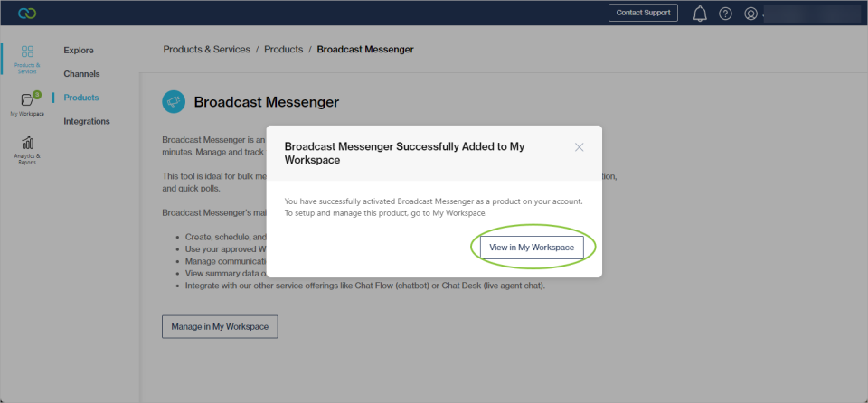Open Integrations in the side menu

(87, 121)
